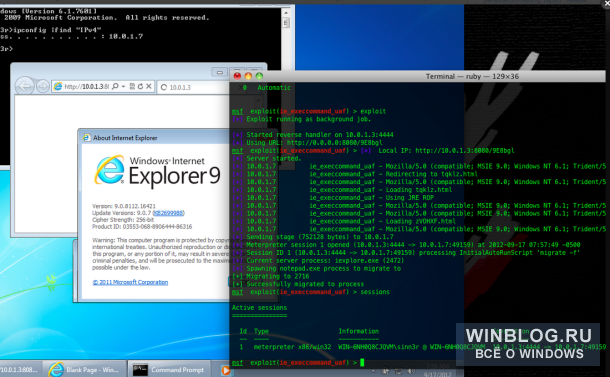610x377 pixels.
Task: Expand the IE address bar autocomplete dropdown
Action: click(123, 86)
